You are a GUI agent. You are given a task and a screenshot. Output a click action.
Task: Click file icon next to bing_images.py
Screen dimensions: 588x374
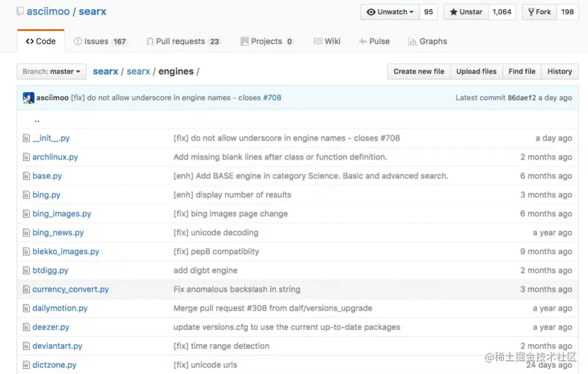(x=26, y=213)
